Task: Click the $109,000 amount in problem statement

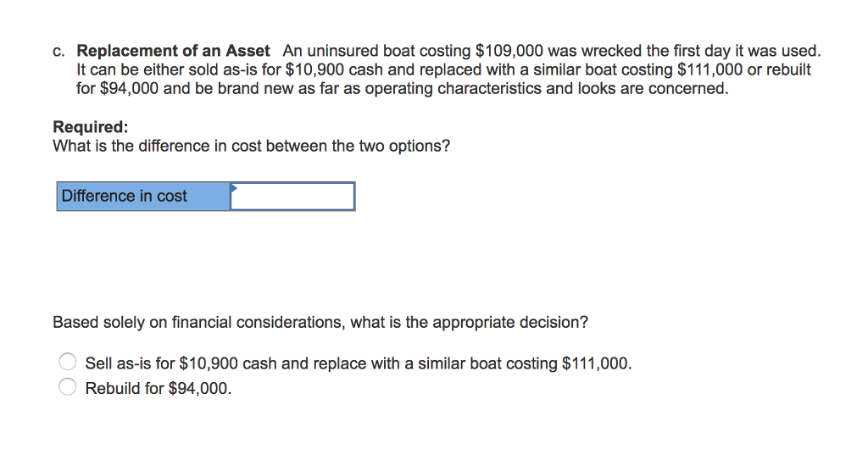Action: [x=509, y=52]
